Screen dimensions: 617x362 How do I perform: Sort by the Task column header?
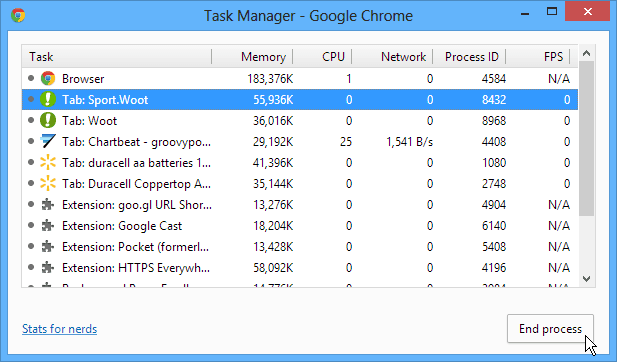[x=116, y=57]
